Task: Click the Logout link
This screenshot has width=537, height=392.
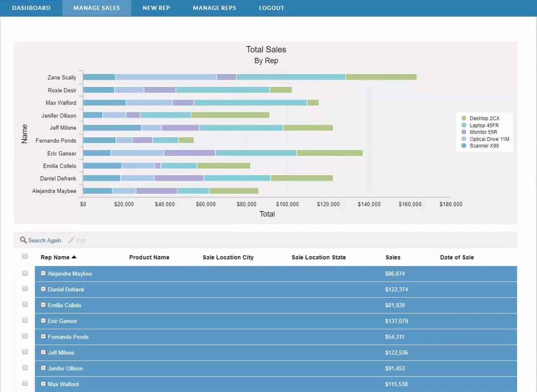Action: [271, 8]
